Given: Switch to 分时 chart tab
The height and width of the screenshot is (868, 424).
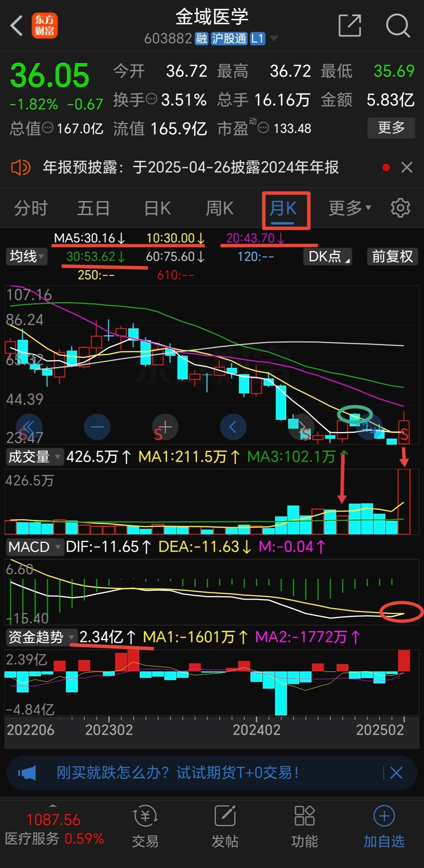Looking at the screenshot, I should click(x=31, y=208).
